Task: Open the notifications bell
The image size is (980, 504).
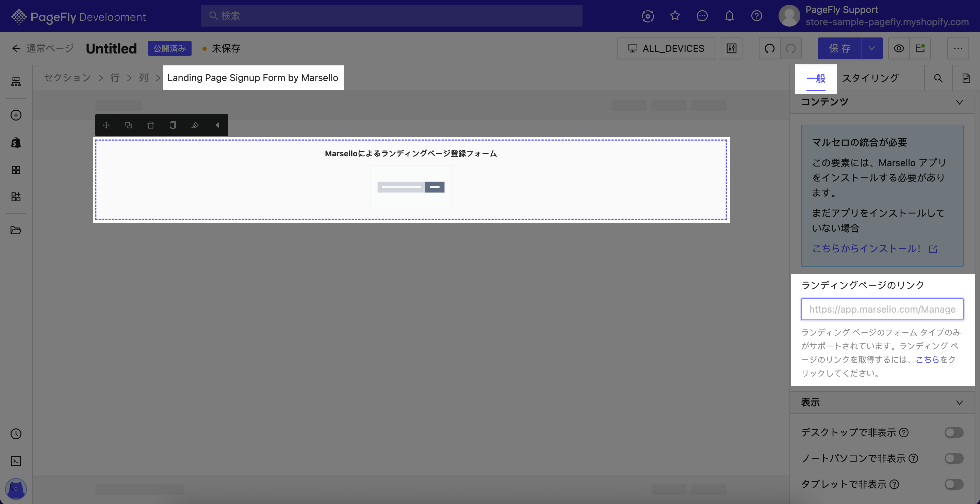Action: tap(729, 16)
